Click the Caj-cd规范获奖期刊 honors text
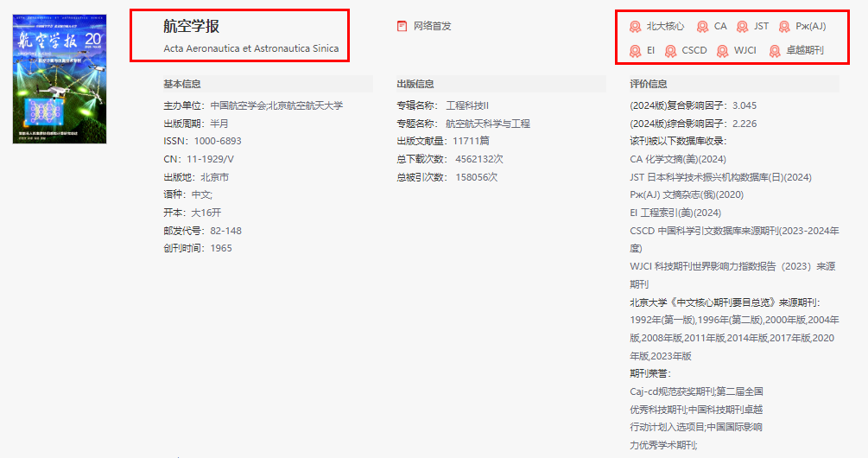 point(696,418)
